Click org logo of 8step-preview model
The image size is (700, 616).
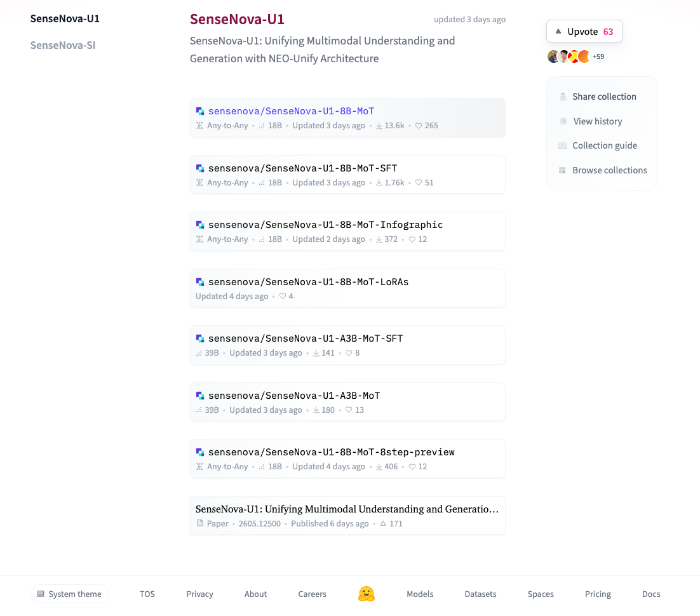click(x=200, y=452)
